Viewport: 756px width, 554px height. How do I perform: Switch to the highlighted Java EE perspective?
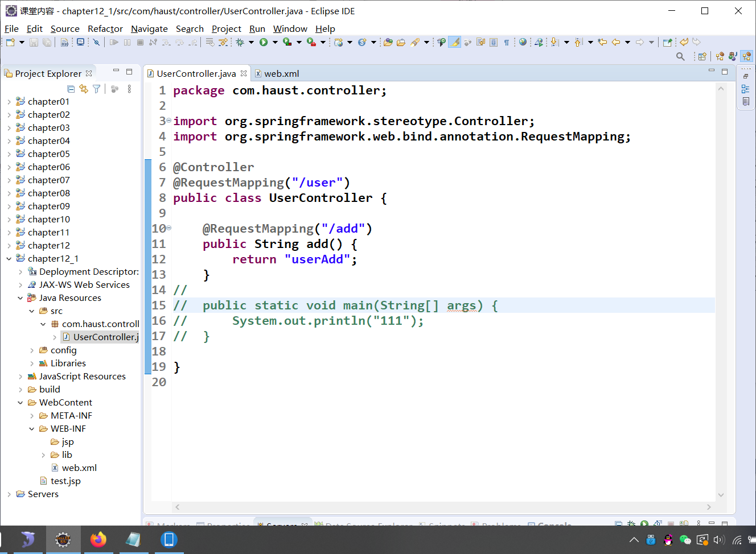click(747, 56)
